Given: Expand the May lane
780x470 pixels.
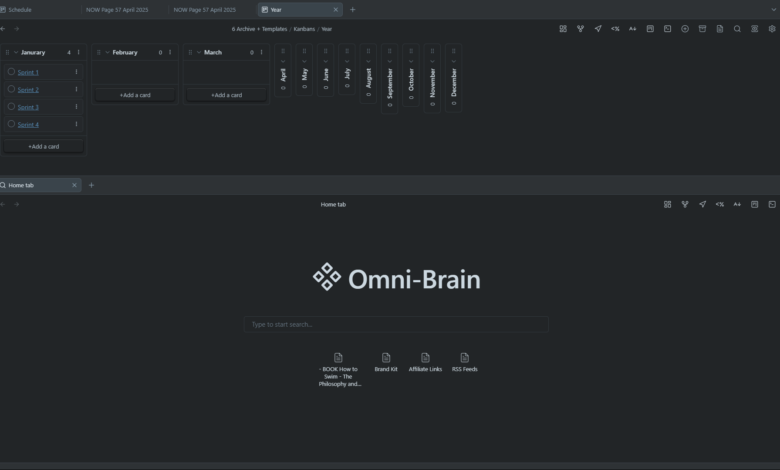Looking at the screenshot, I should coord(304,62).
